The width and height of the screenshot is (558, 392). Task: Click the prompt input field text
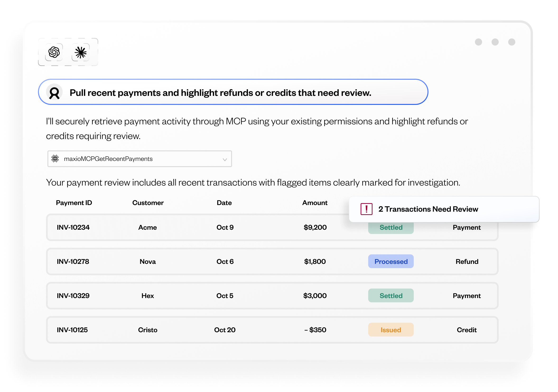coord(220,93)
